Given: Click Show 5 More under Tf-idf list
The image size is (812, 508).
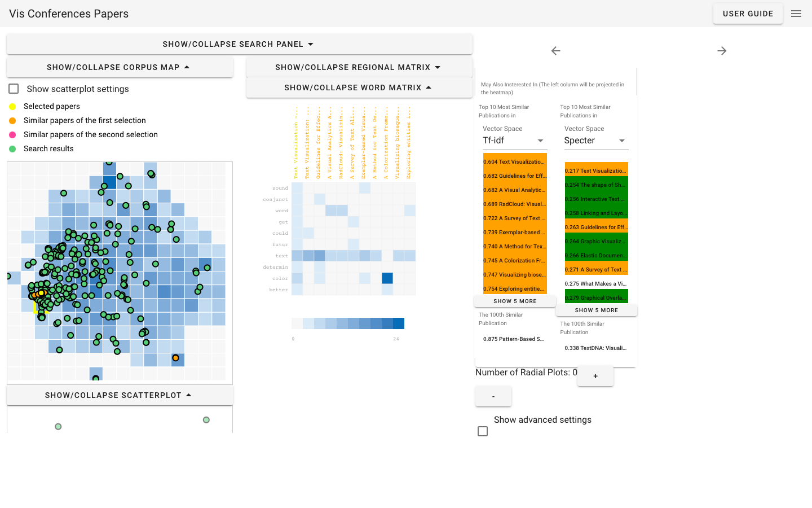Looking at the screenshot, I should tap(515, 301).
